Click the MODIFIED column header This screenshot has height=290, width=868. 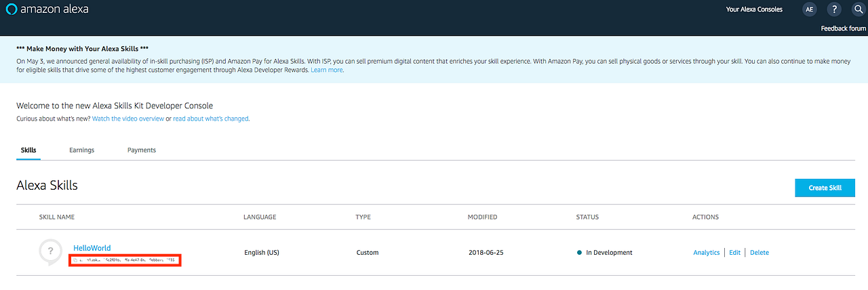(x=482, y=217)
